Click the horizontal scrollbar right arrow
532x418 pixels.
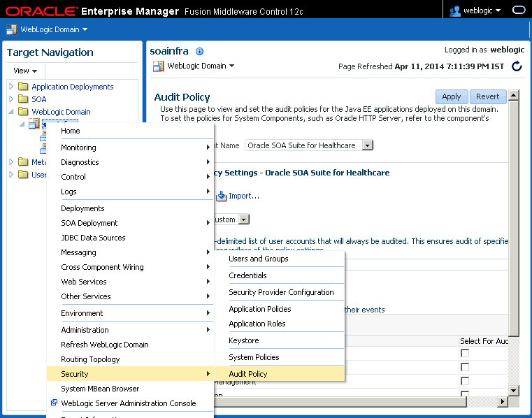click(503, 402)
